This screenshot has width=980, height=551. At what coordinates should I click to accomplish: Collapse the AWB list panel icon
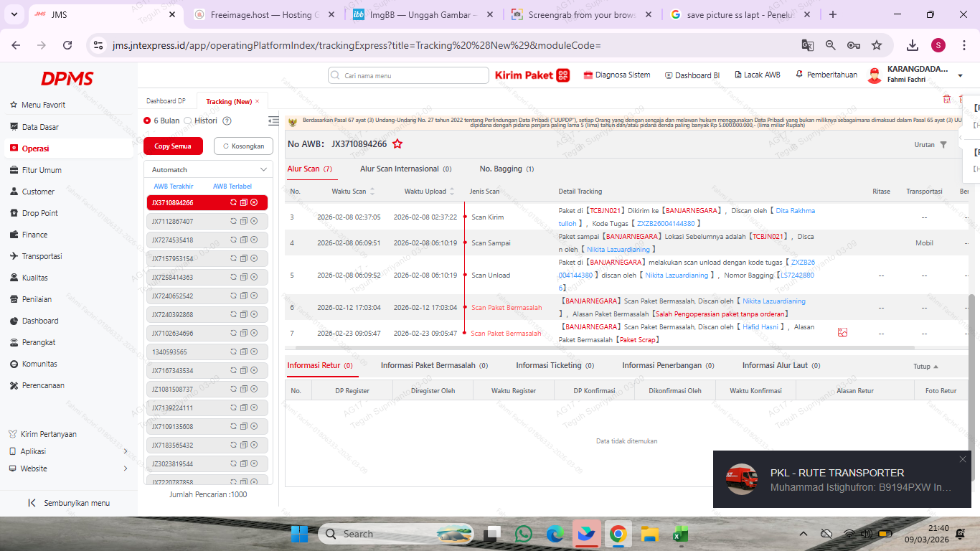(x=273, y=121)
